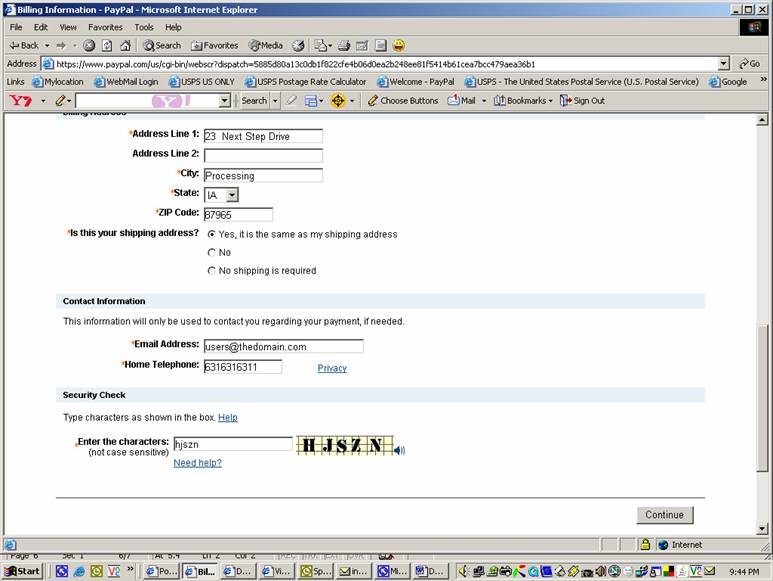
Task: Select the 'No' shipping address radio
Action: (x=211, y=252)
